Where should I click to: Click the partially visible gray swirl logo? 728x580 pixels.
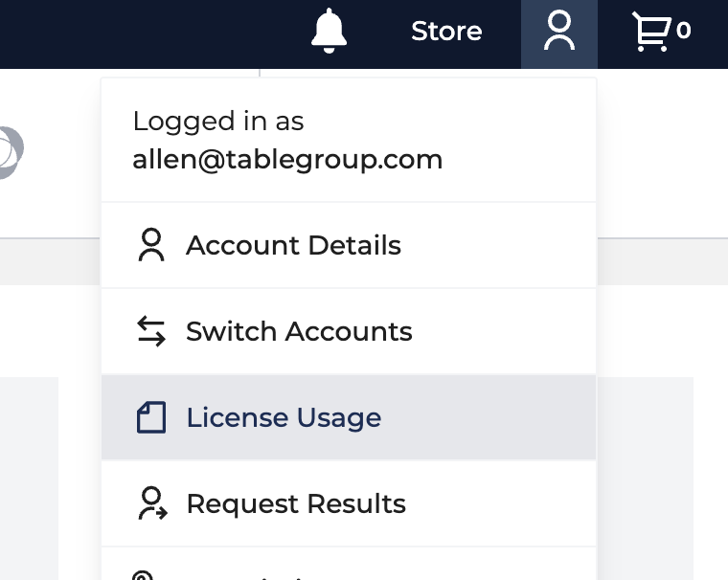coord(11,152)
